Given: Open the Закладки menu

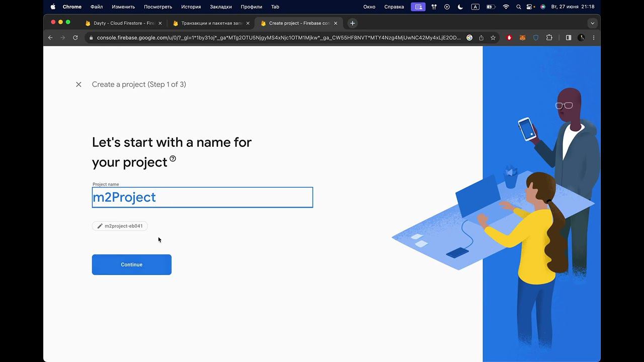Looking at the screenshot, I should tap(221, 7).
